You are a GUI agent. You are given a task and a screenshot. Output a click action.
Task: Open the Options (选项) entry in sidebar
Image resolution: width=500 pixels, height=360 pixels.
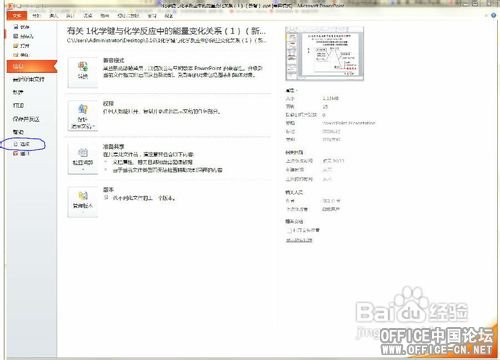coord(22,144)
